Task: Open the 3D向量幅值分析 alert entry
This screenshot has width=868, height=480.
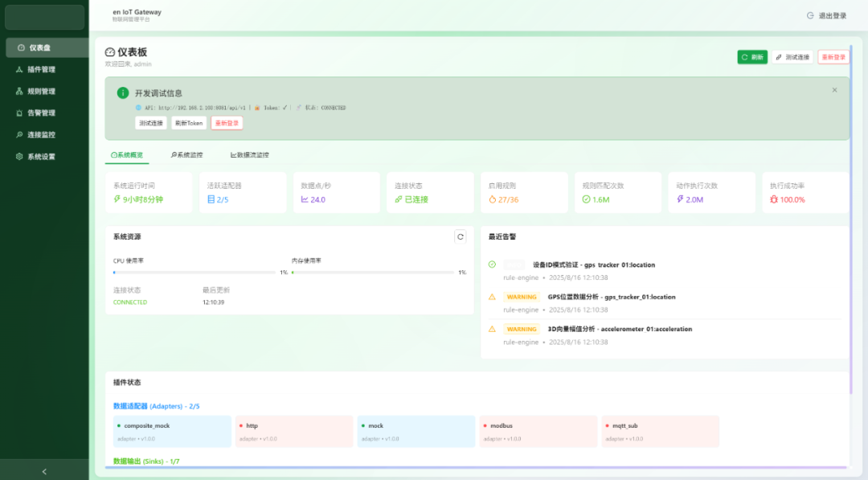Action: (x=665, y=335)
